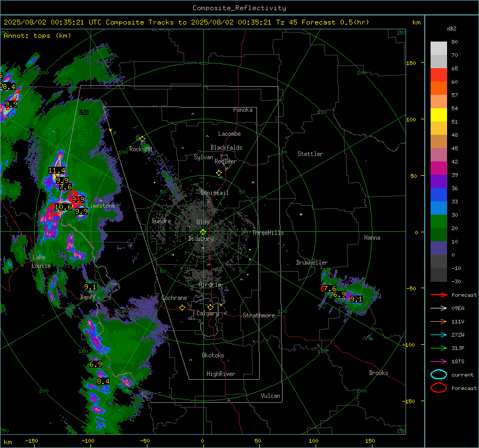Click the Lacombe city label
Image resolution: width=479 pixels, height=448 pixels.
pyautogui.click(x=229, y=134)
